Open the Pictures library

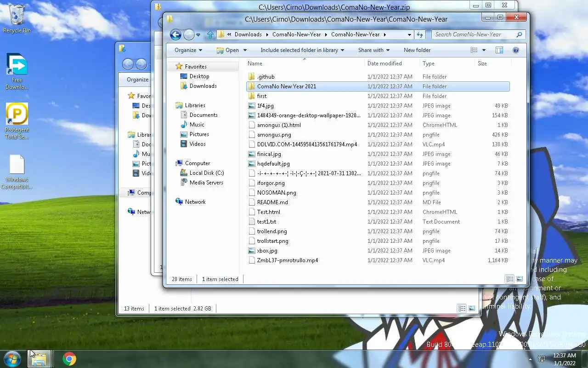[199, 134]
